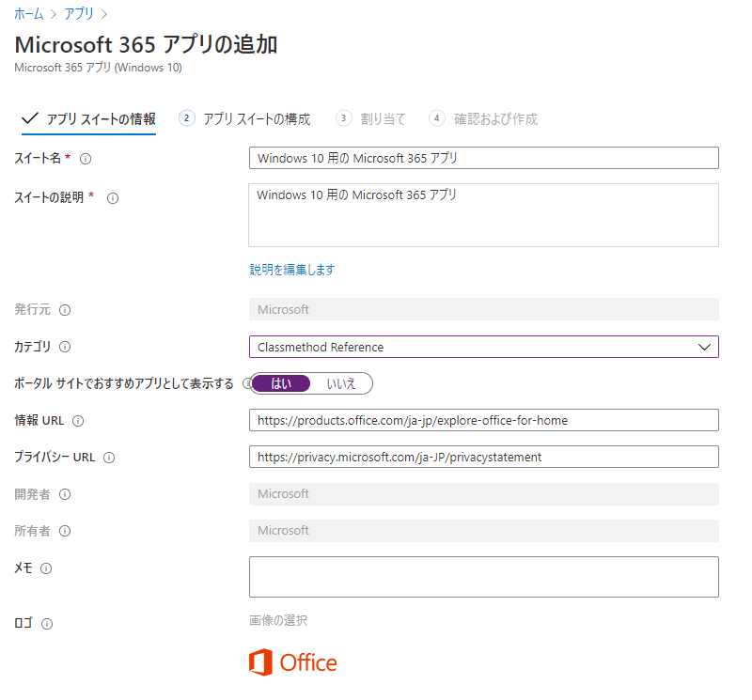The image size is (752, 700).
Task: Focus the 情報 URL input field
Action: 483,420
